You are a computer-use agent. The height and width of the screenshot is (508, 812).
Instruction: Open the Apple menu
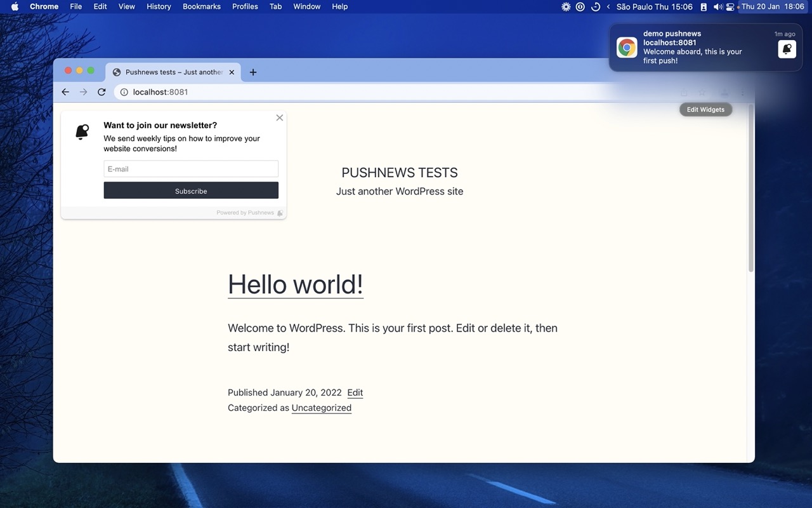[15, 6]
